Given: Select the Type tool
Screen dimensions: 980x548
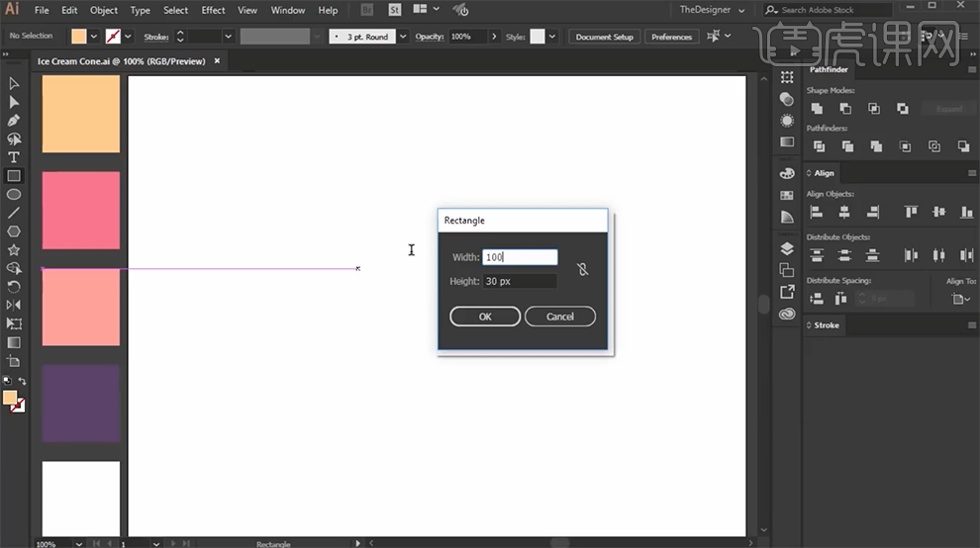Looking at the screenshot, I should pos(14,157).
